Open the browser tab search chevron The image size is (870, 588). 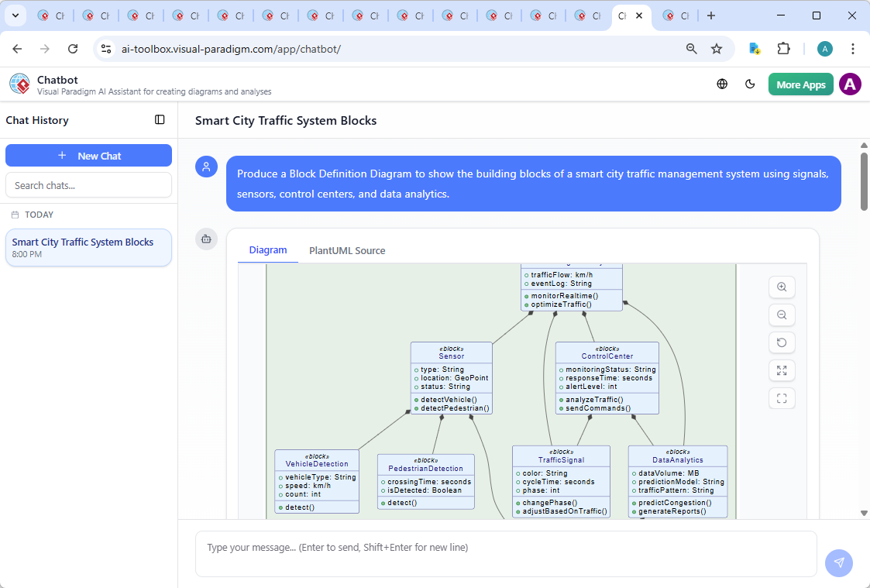14,15
